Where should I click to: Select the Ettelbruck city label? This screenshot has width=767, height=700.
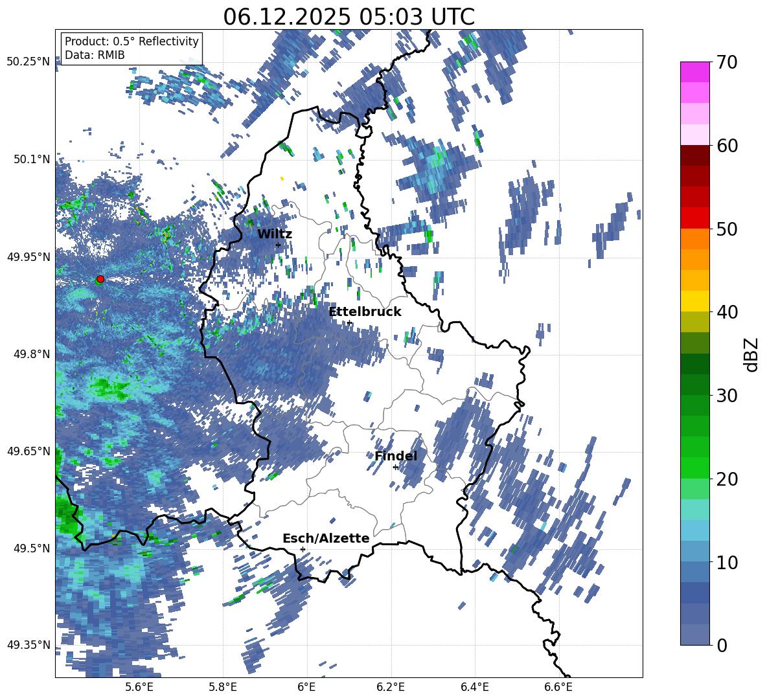click(x=365, y=312)
